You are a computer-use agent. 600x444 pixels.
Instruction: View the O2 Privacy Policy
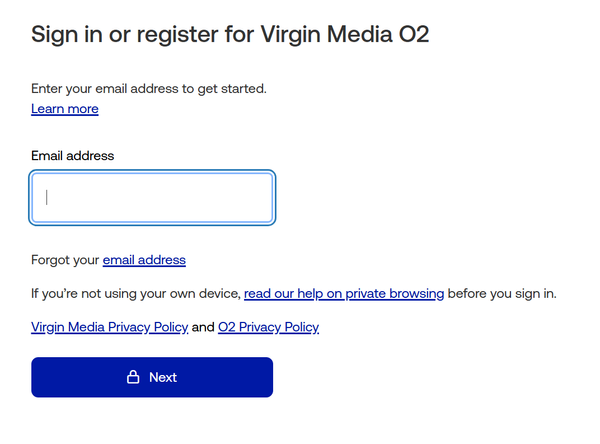click(269, 327)
